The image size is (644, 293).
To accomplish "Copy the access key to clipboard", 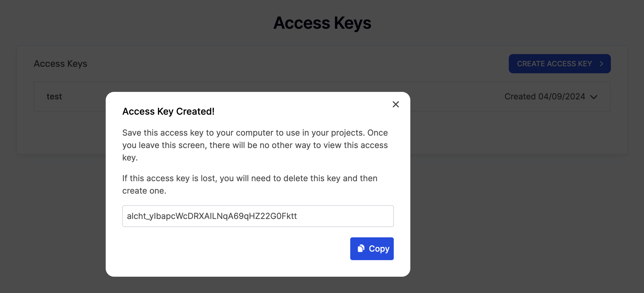I will 372,248.
